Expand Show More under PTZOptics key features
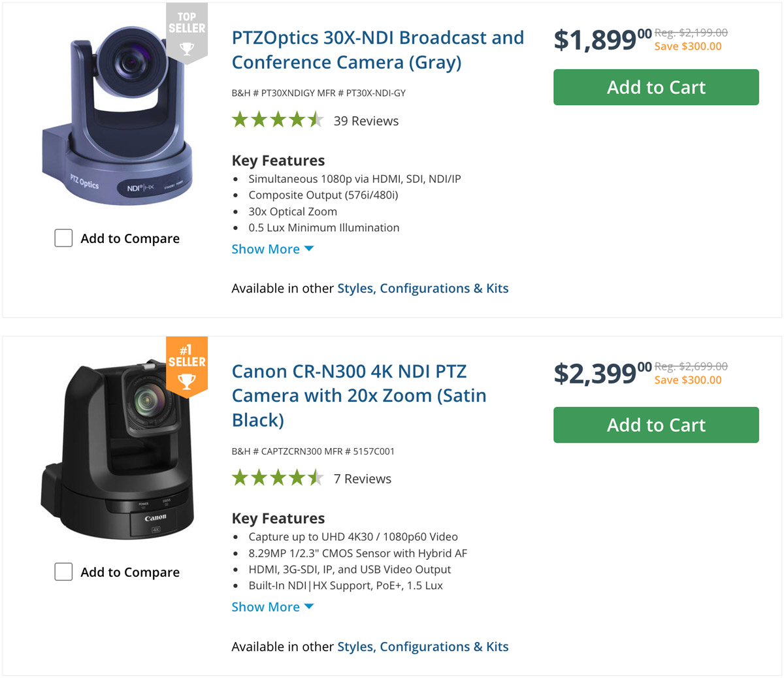This screenshot has height=678, width=784. pyautogui.click(x=265, y=249)
